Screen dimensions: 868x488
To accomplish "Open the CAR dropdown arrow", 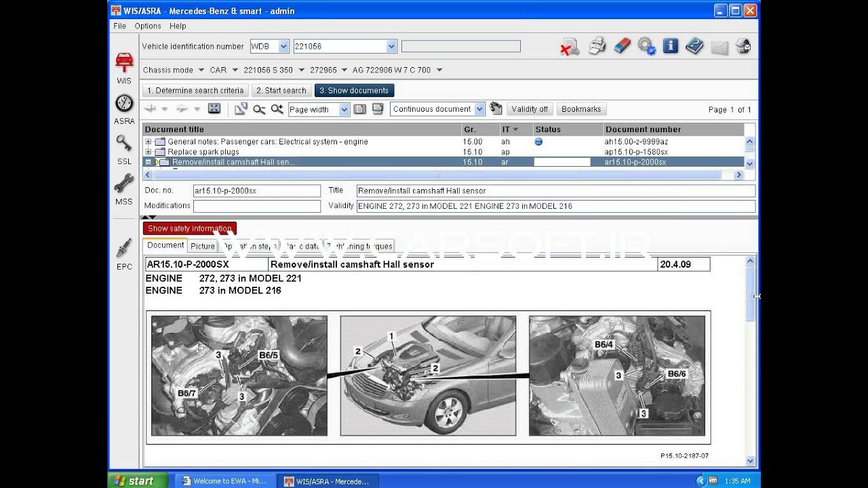I will (x=235, y=70).
